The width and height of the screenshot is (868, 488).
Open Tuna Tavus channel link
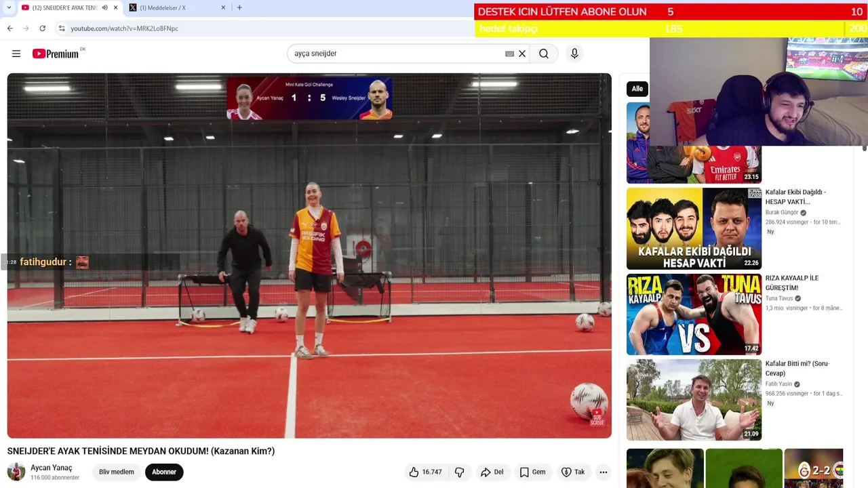tap(779, 298)
